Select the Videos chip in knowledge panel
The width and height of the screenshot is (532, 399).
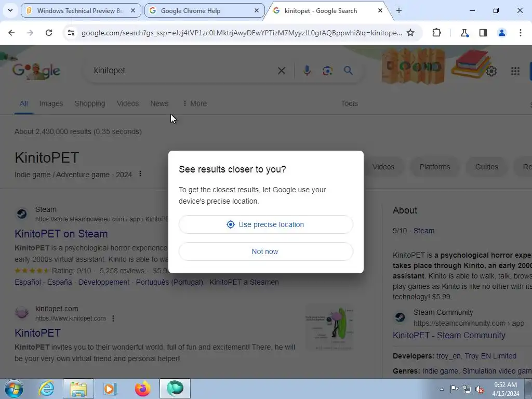[383, 167]
